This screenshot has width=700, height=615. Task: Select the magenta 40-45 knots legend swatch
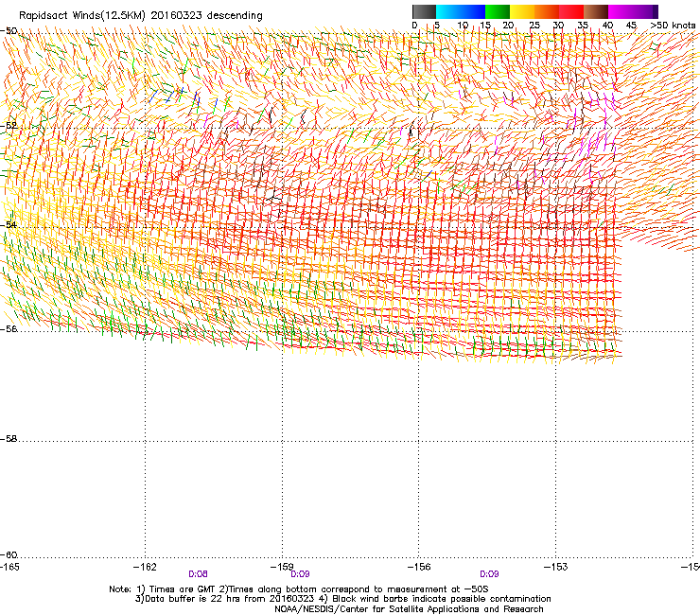click(621, 11)
